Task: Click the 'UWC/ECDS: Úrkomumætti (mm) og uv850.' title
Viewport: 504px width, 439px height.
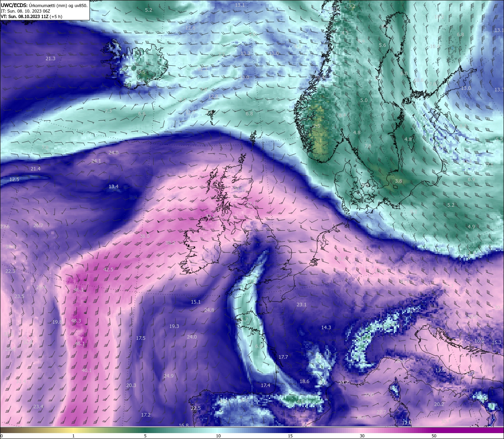Action: 44,5
